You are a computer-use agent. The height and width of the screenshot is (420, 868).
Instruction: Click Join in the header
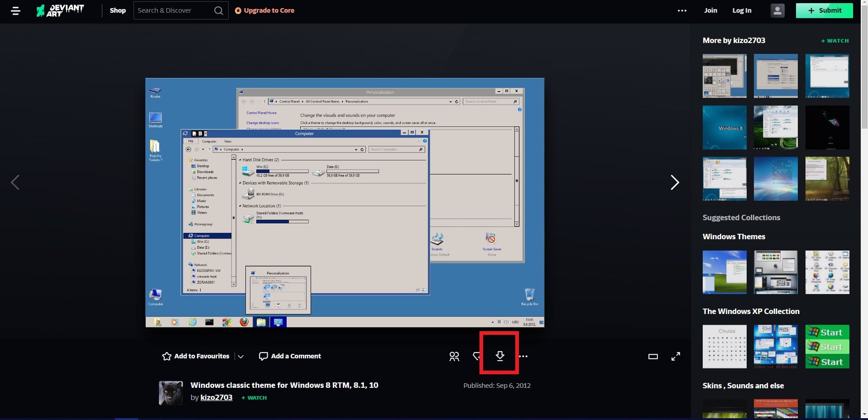point(710,10)
